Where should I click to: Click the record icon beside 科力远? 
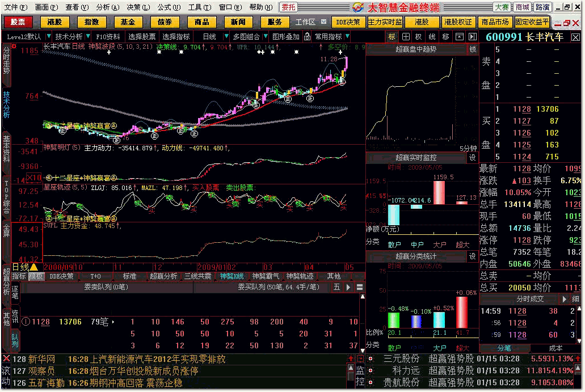[371, 371]
